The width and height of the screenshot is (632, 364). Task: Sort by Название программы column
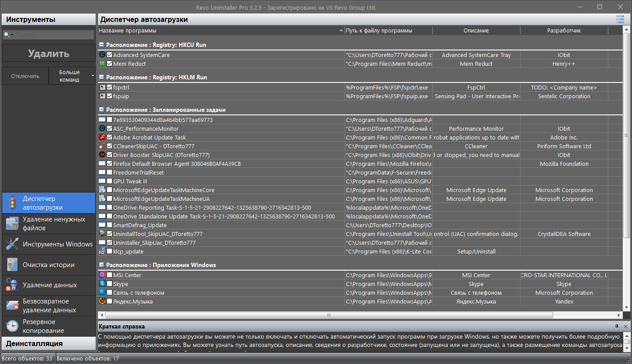point(221,30)
